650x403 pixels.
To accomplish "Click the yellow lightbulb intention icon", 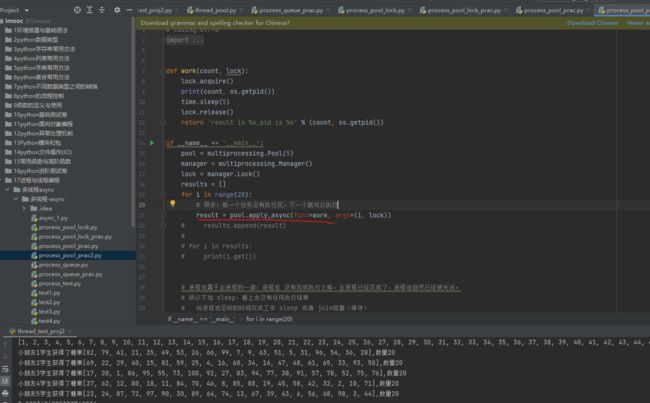I will coord(173,204).
